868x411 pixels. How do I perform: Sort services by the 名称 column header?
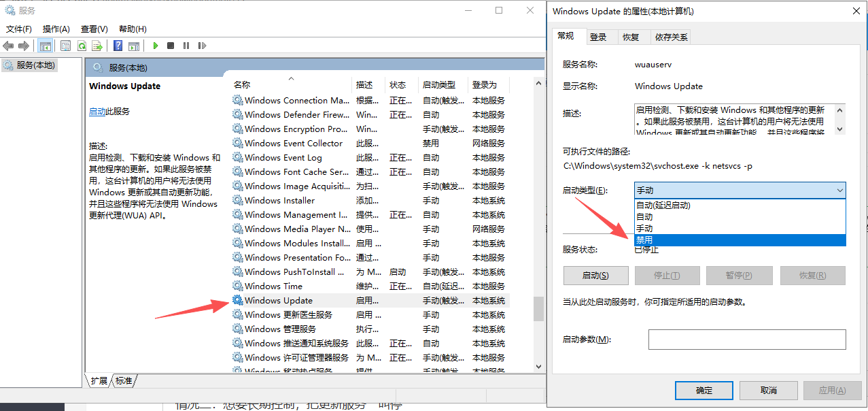(x=292, y=85)
